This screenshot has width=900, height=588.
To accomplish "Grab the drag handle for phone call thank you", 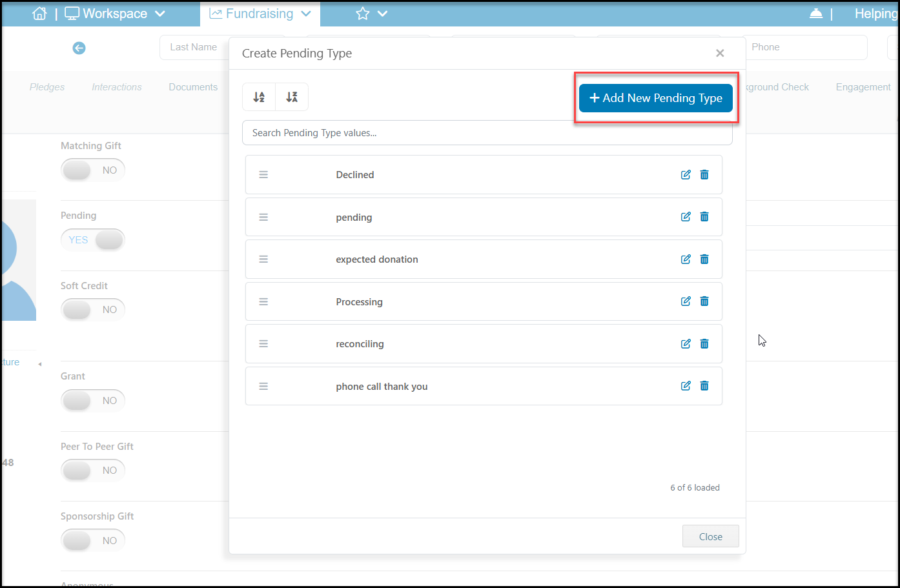I will click(263, 386).
